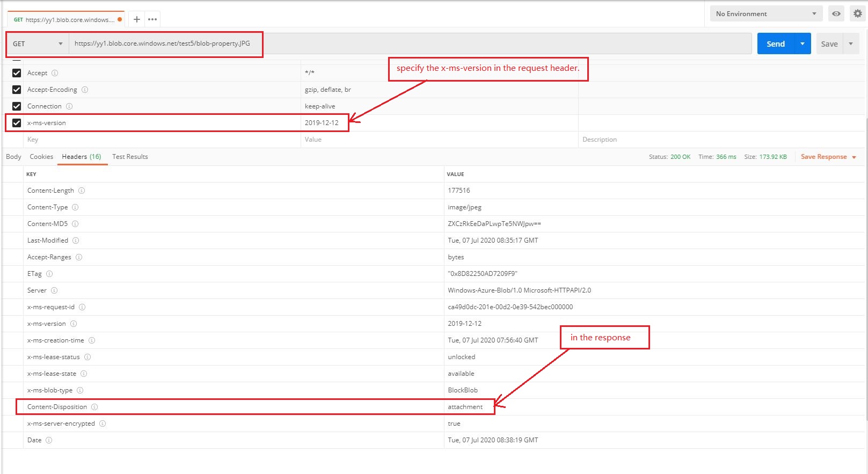The image size is (868, 474).
Task: Select the attachment Content-Disposition value
Action: click(x=465, y=407)
